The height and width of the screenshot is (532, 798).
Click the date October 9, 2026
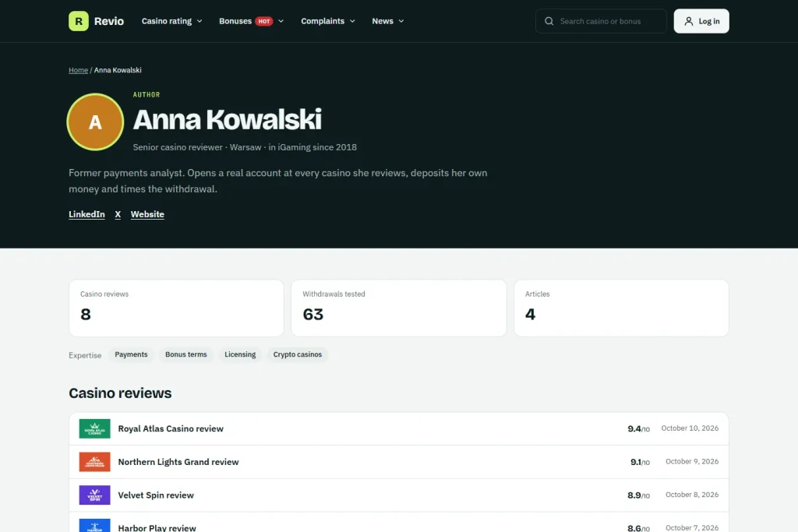coord(692,461)
